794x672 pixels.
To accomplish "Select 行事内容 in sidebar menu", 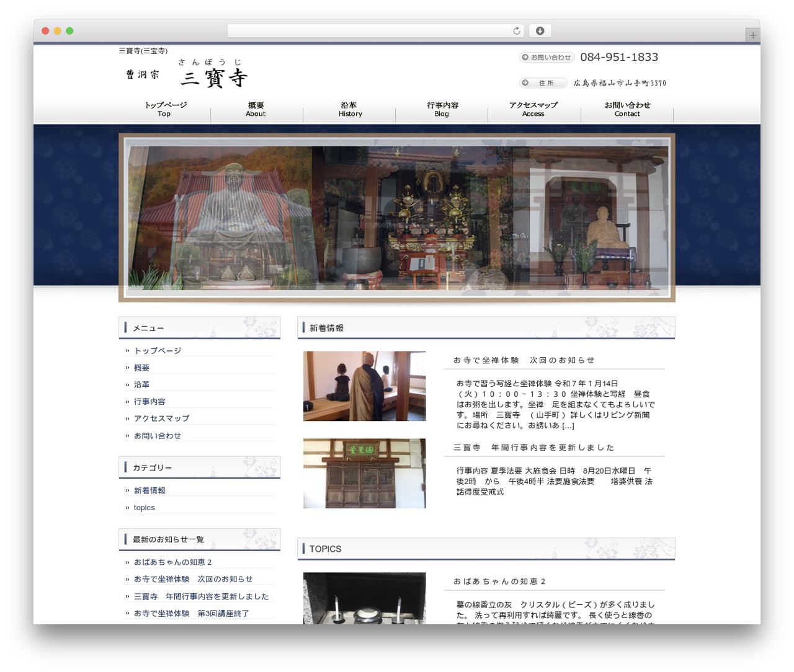I will click(x=149, y=402).
